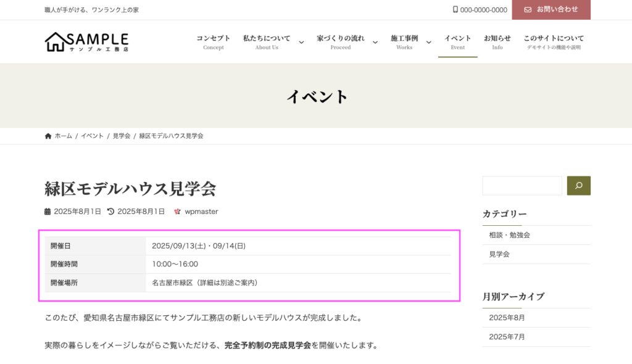Click the phone icon in top bar
This screenshot has height=364, width=632.
point(455,10)
